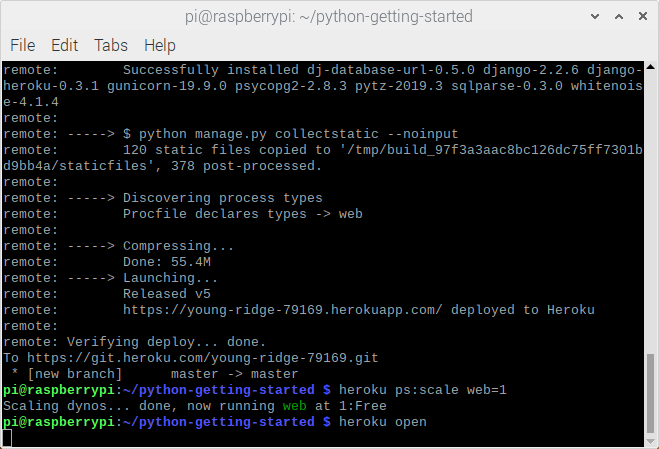Click 'Compressing...' line
Image resolution: width=659 pixels, height=449 pixels.
pyautogui.click(x=178, y=246)
